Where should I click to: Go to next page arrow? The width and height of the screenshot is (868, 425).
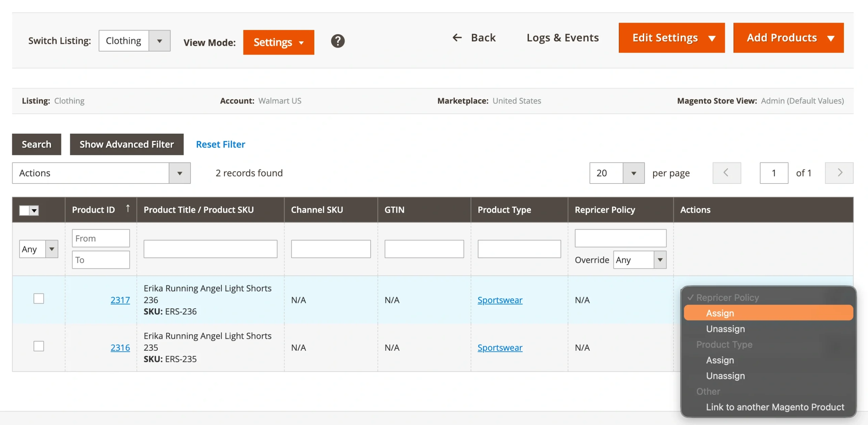click(839, 173)
